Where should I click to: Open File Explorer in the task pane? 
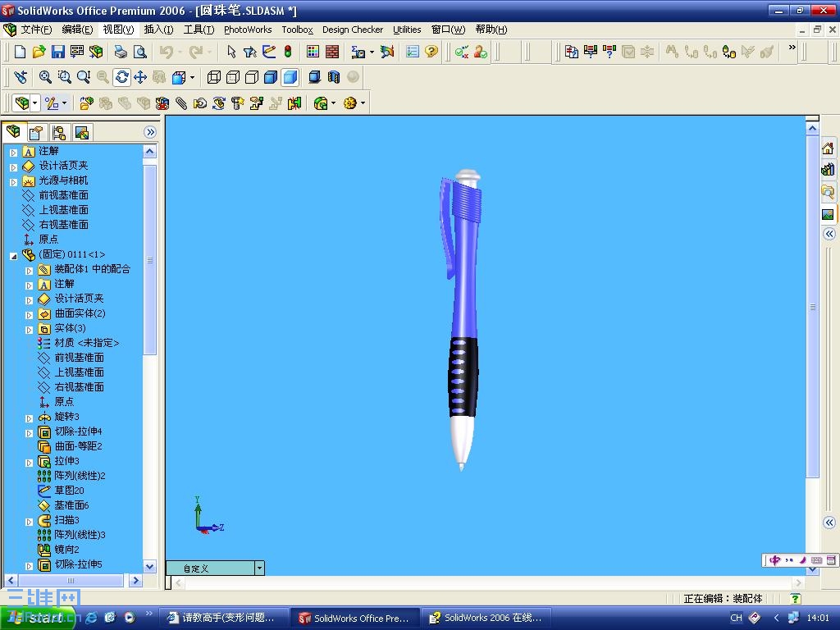(x=829, y=192)
